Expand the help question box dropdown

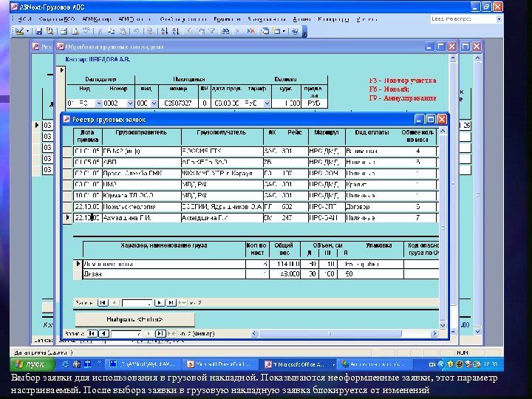(499, 19)
